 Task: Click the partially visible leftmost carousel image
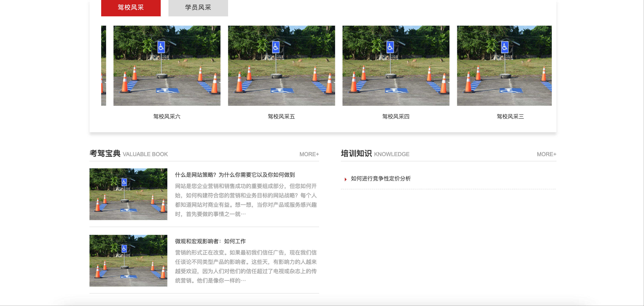click(x=104, y=66)
